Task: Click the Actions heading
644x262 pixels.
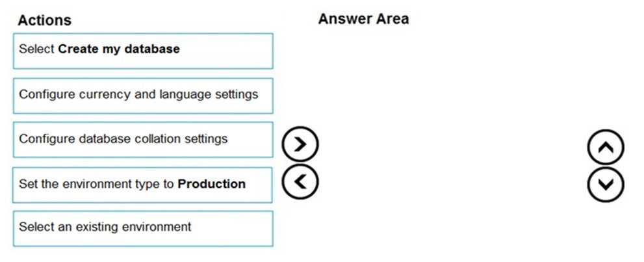Action: point(44,20)
